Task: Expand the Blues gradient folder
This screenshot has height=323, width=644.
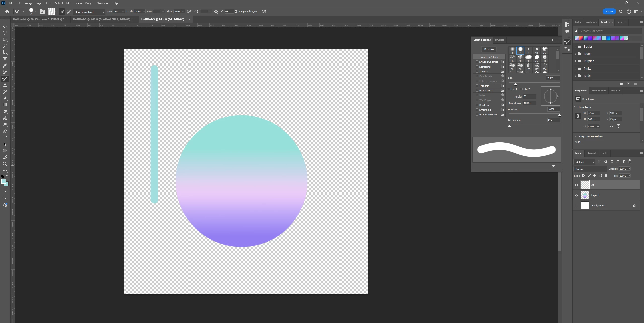Action: click(x=575, y=54)
